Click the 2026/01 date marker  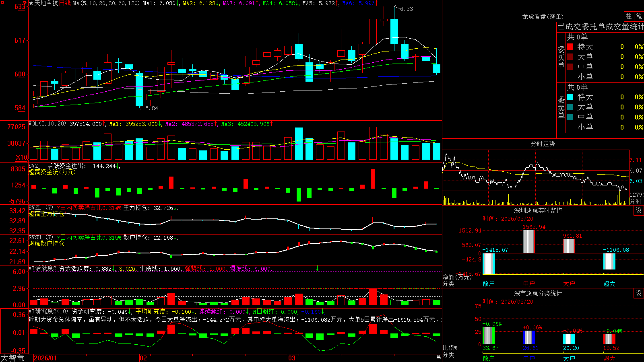click(45, 358)
